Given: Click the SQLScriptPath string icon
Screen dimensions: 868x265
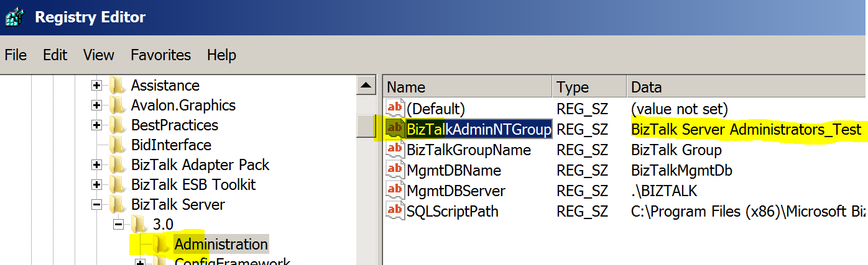Looking at the screenshot, I should tap(395, 211).
